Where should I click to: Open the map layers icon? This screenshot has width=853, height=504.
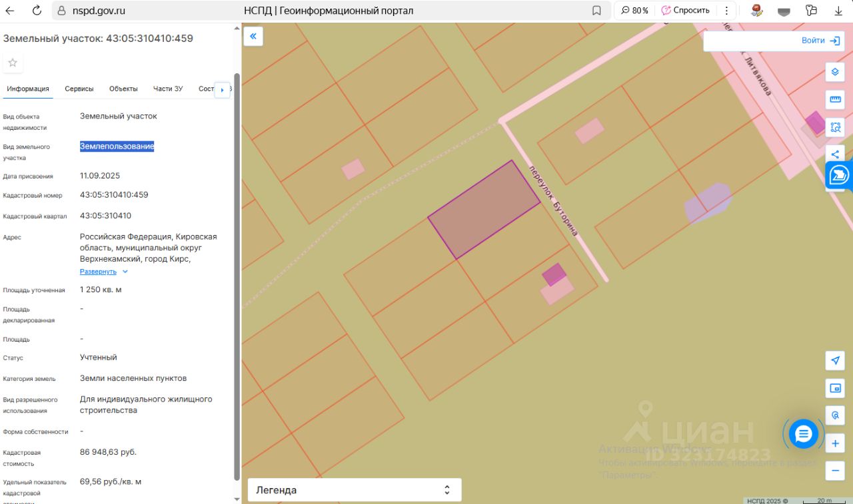pos(835,72)
